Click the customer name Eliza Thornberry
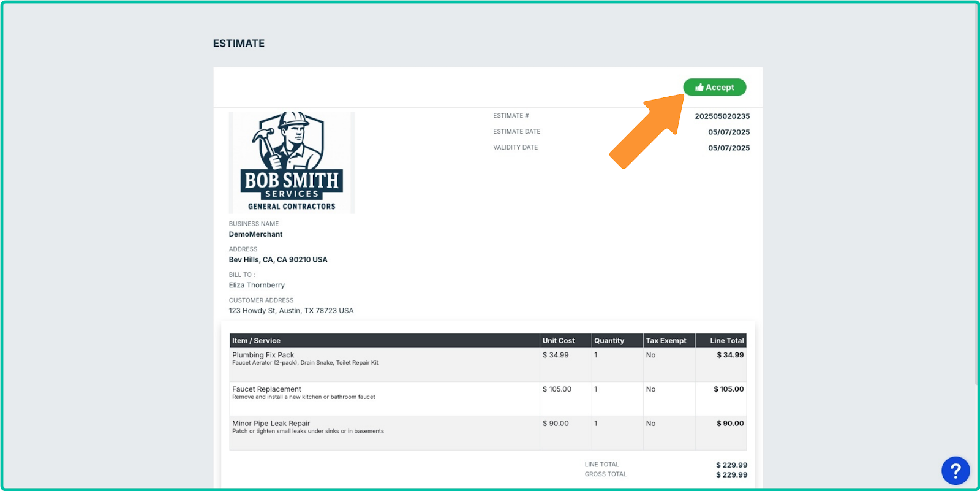The height and width of the screenshot is (491, 980). [x=257, y=286]
